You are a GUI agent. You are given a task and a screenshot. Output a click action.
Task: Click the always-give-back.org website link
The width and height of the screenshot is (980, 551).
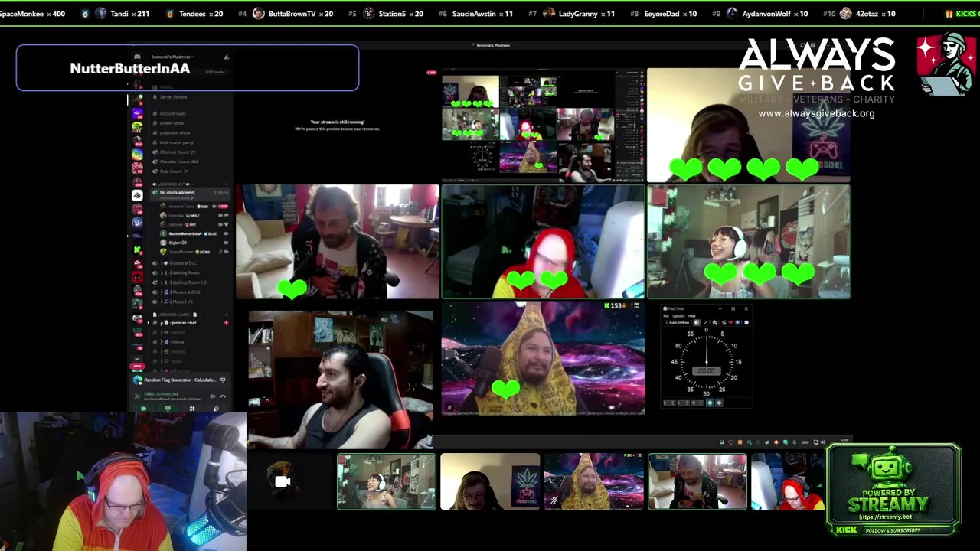point(816,113)
